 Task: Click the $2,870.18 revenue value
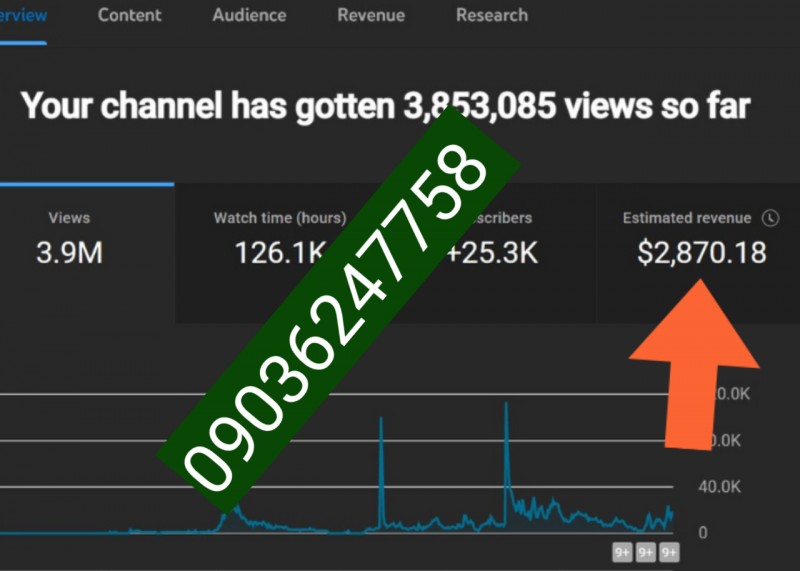coord(702,253)
